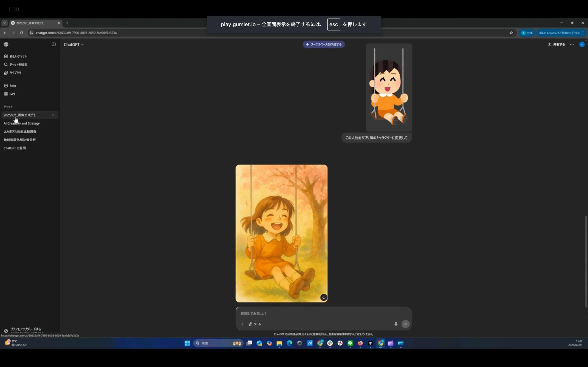Expand the ChatGPT model selector dropdown
The height and width of the screenshot is (367, 588).
(x=74, y=45)
